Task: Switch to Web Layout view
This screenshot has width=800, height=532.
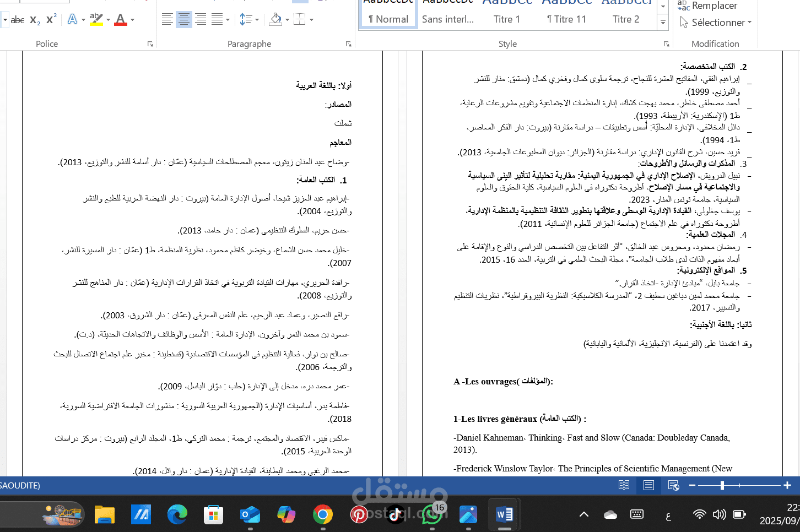Action: click(x=673, y=485)
